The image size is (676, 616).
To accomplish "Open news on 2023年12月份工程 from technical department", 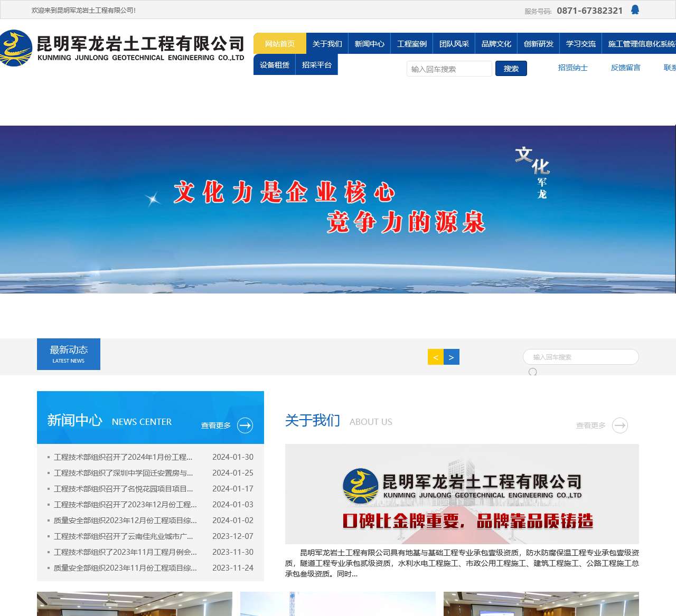I will tap(125, 505).
